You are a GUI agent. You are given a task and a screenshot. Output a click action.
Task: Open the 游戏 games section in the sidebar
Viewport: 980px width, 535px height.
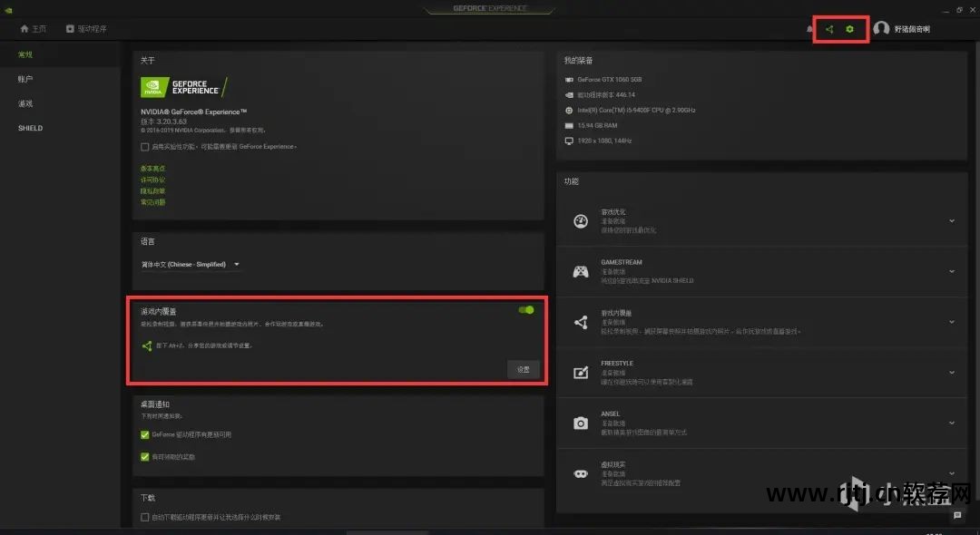25,103
